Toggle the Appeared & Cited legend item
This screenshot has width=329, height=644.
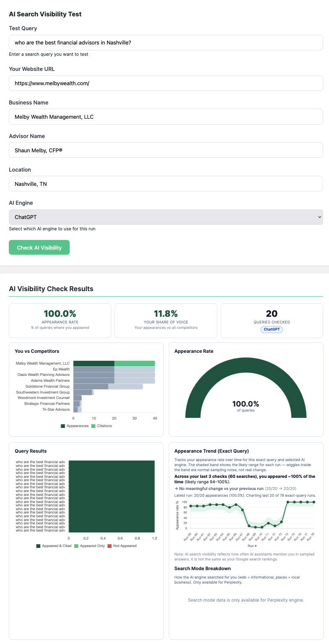(x=54, y=546)
